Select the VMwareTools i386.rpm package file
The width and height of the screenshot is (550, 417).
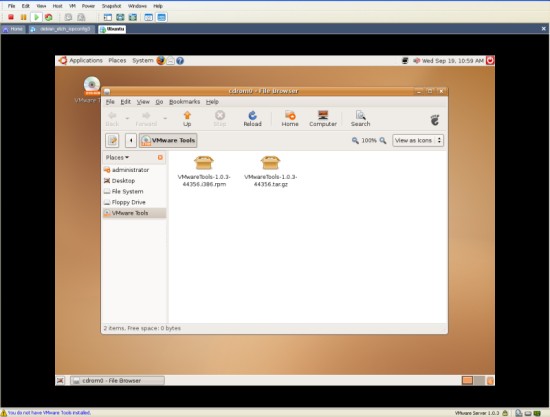[204, 171]
